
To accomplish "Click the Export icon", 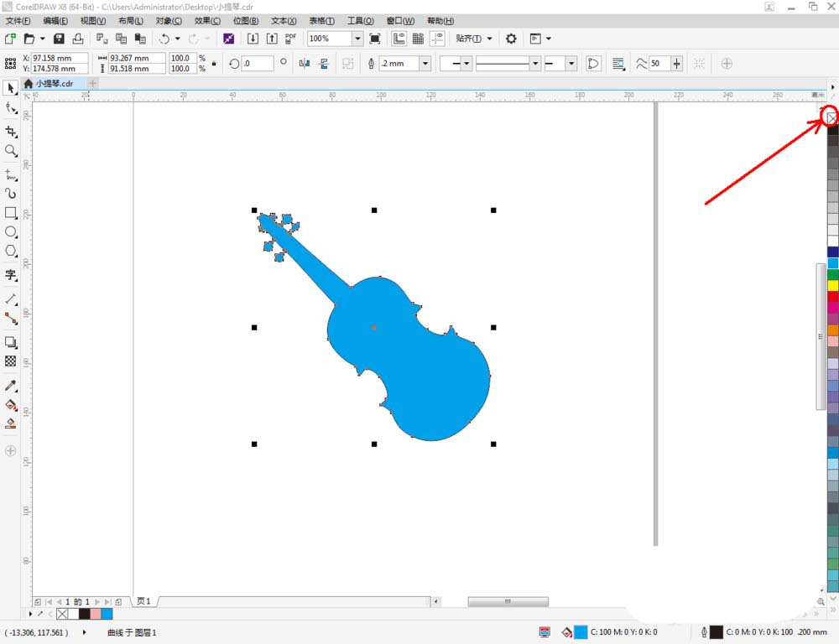I will point(272,39).
